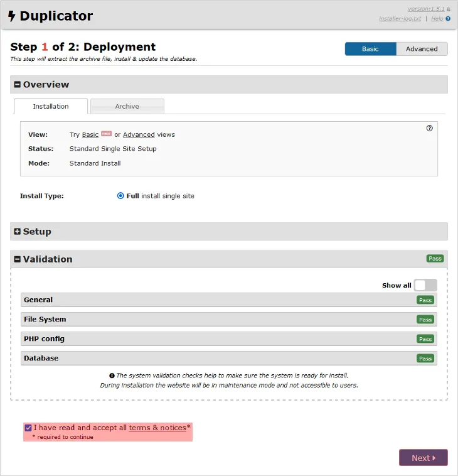Open the overview help circle icon
Image resolution: width=458 pixels, height=476 pixels.
430,128
